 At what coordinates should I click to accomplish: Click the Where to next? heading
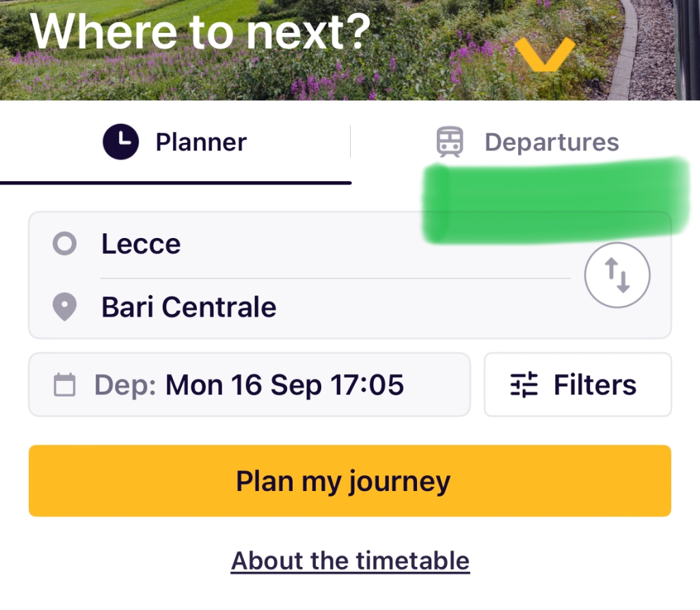[x=201, y=31]
